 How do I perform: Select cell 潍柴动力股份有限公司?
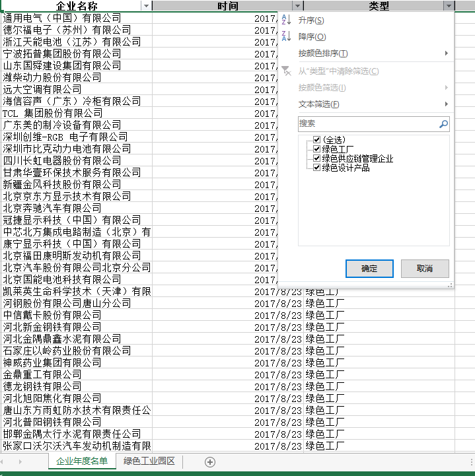click(x=77, y=77)
